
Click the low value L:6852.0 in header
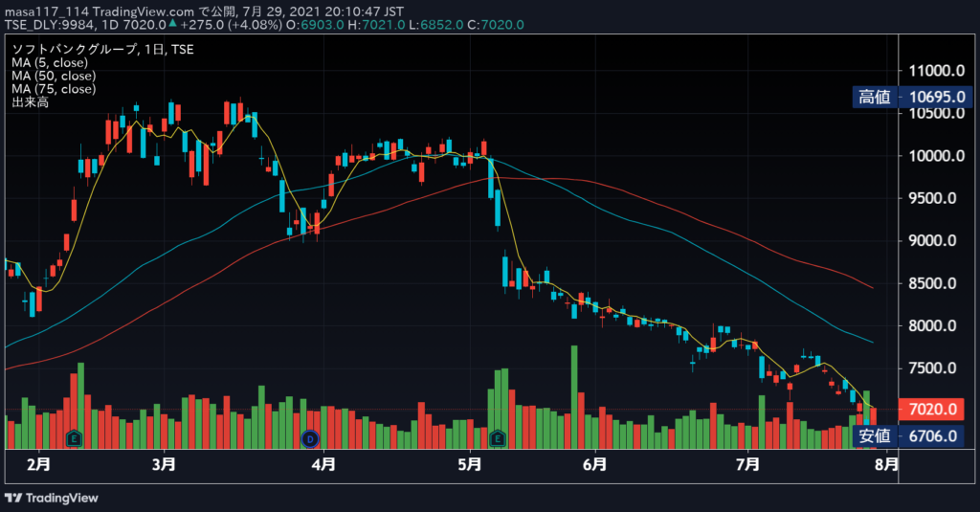coord(435,25)
